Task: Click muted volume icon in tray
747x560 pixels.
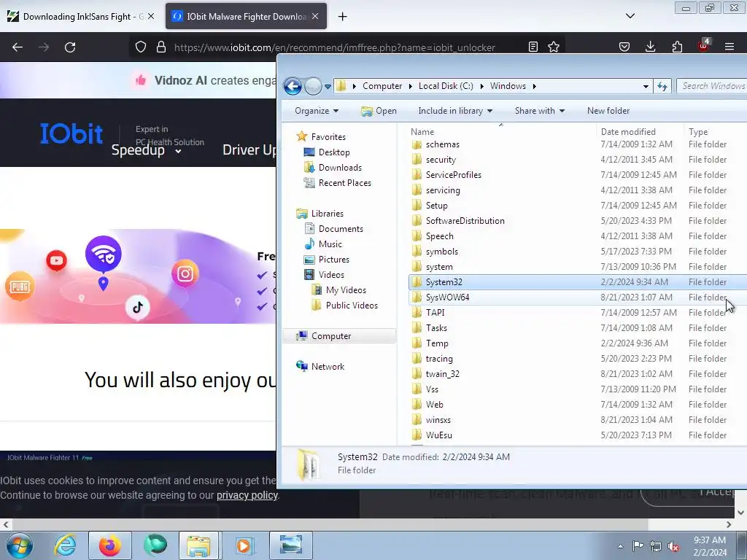Action: click(673, 547)
